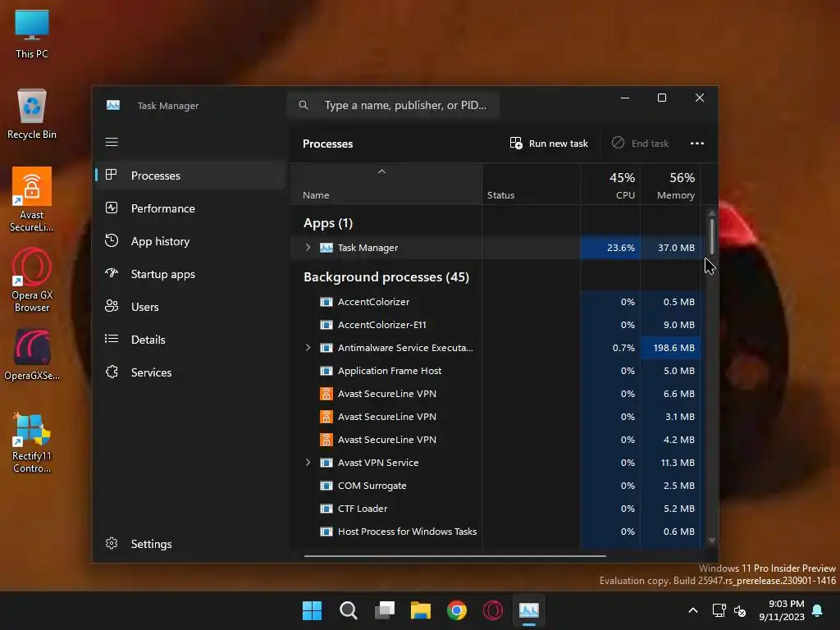Select the AccentColorizer-E11 process icon
This screenshot has height=630, width=840.
tap(326, 325)
